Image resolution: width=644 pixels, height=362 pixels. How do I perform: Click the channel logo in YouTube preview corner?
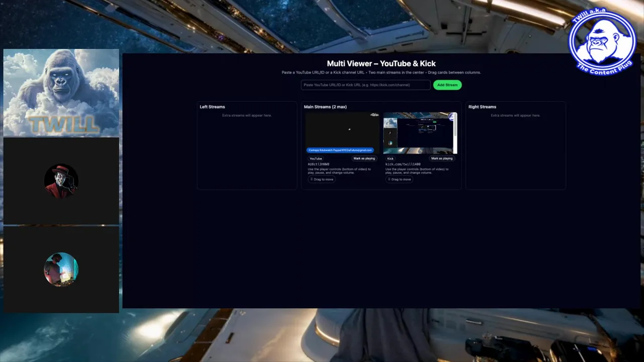374,115
